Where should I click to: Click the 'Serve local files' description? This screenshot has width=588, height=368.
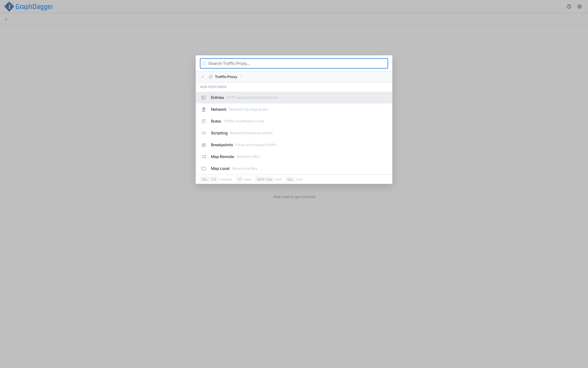point(245,168)
